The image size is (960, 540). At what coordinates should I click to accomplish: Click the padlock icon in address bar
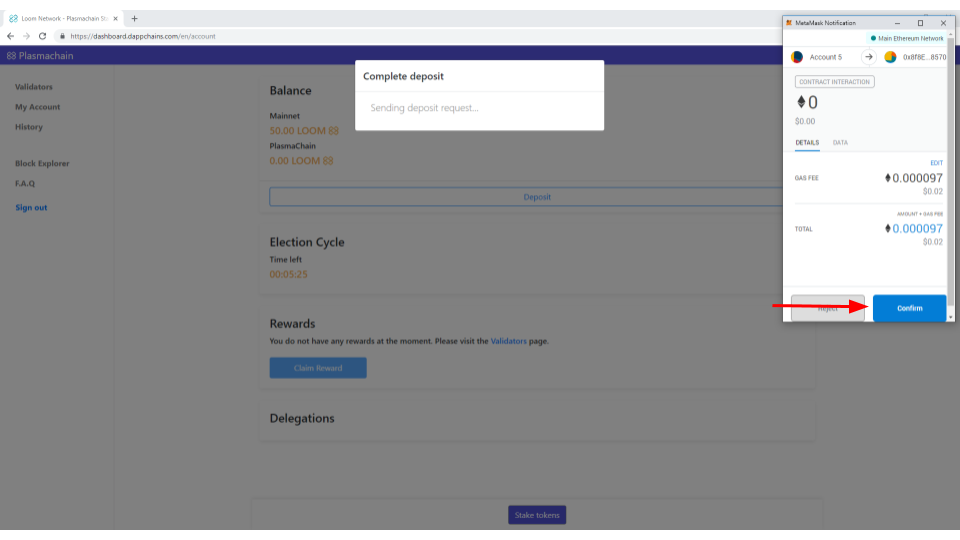point(62,36)
